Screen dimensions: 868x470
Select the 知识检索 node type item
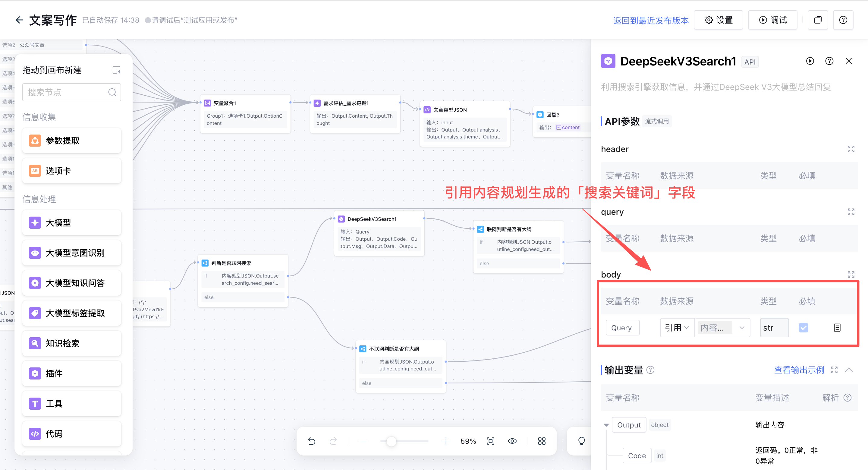[71, 343]
